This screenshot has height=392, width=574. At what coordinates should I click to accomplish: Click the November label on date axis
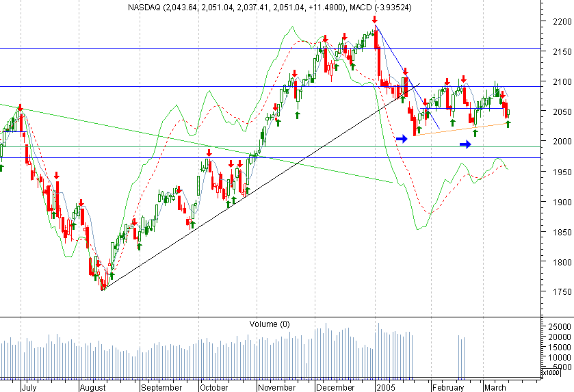point(277,387)
